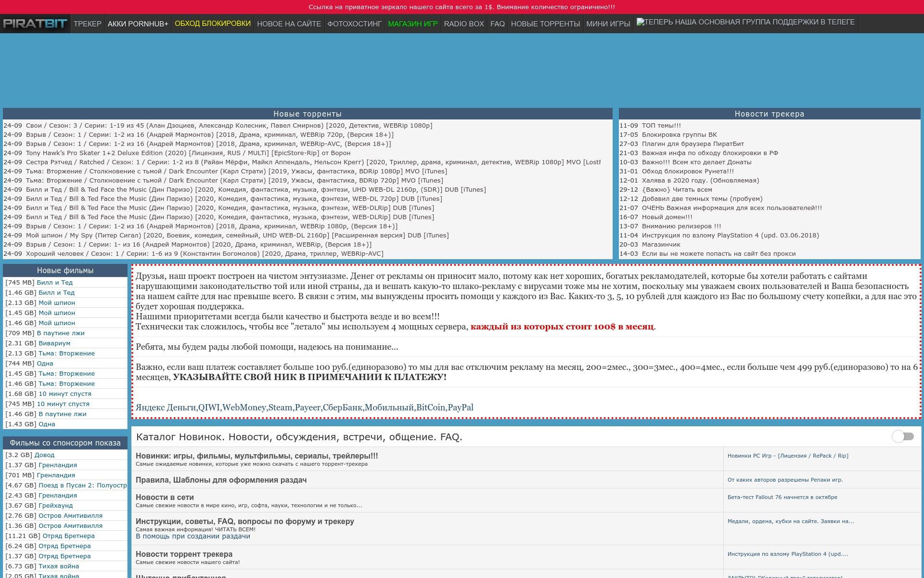This screenshot has width=924, height=578.
Task: Open topic Бета-тест Fallout 76
Action: [782, 497]
